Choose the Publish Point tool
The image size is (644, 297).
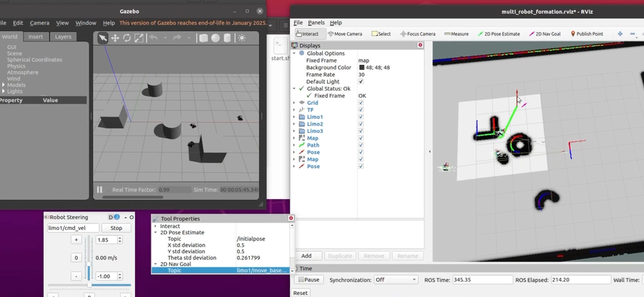click(586, 34)
